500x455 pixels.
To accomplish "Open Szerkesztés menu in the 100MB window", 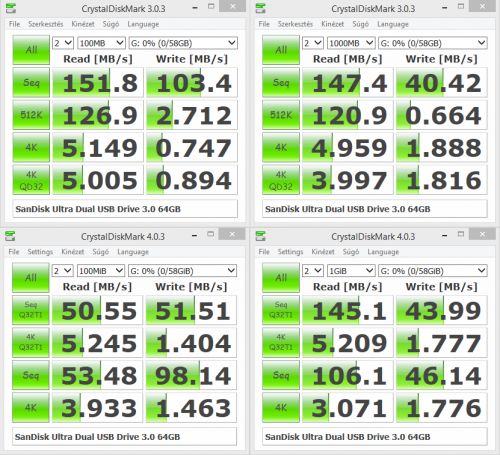I will point(45,24).
